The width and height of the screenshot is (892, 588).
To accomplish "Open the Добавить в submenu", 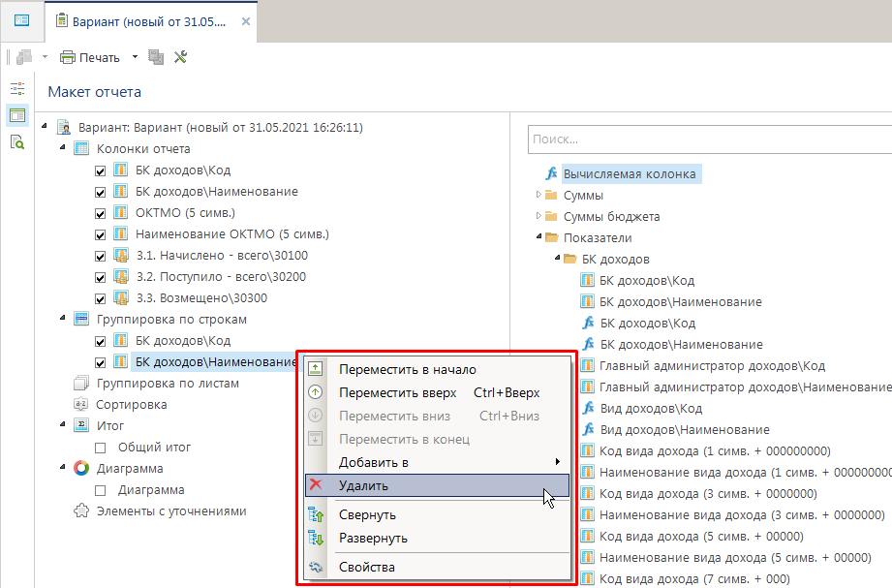I will click(437, 462).
